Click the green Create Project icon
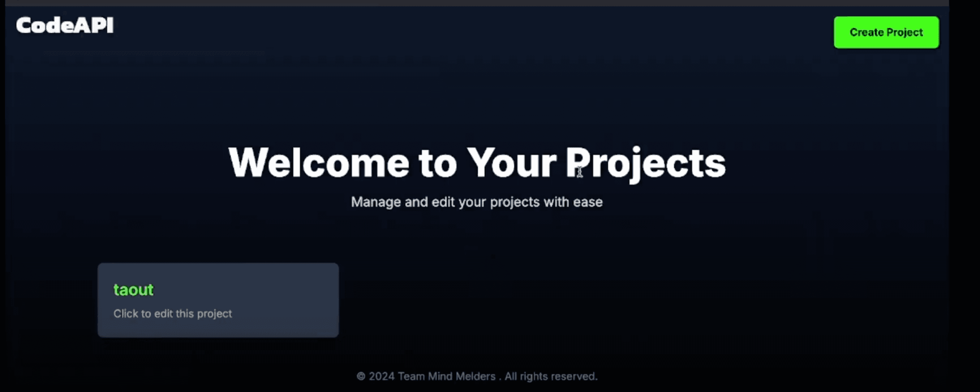 (x=886, y=32)
